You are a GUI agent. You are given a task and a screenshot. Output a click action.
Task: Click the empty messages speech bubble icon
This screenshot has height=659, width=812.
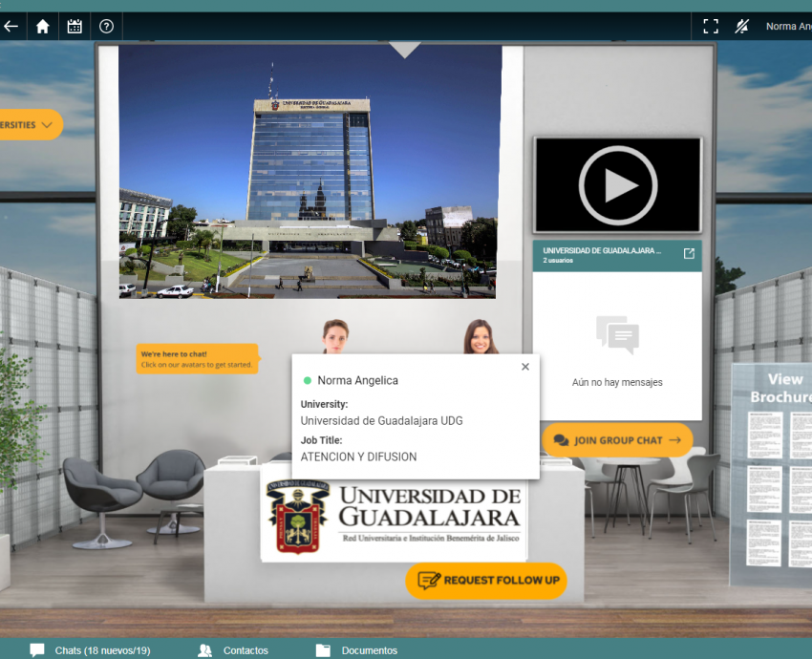(x=617, y=334)
